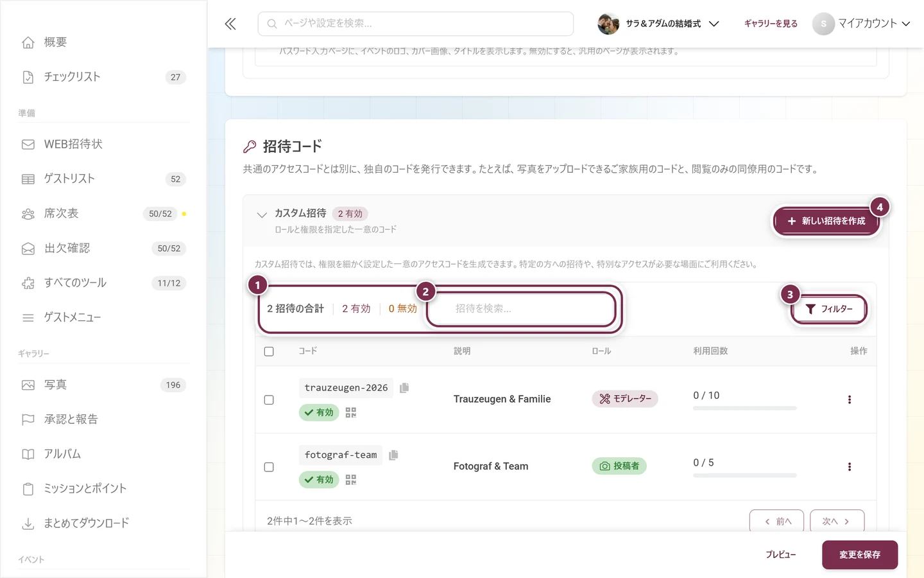Show QR code for fotograf-team
924x578 pixels.
click(350, 480)
